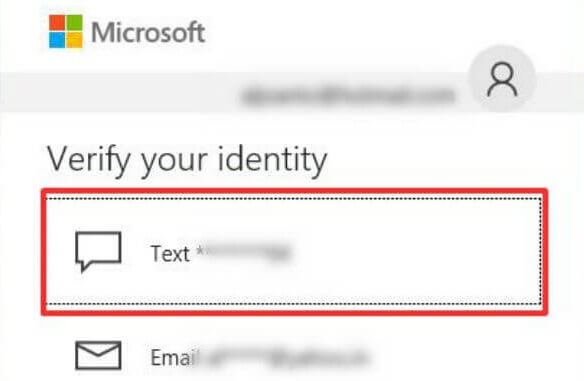The width and height of the screenshot is (584, 381).
Task: Choose the Email verification option
Action: coord(294,356)
